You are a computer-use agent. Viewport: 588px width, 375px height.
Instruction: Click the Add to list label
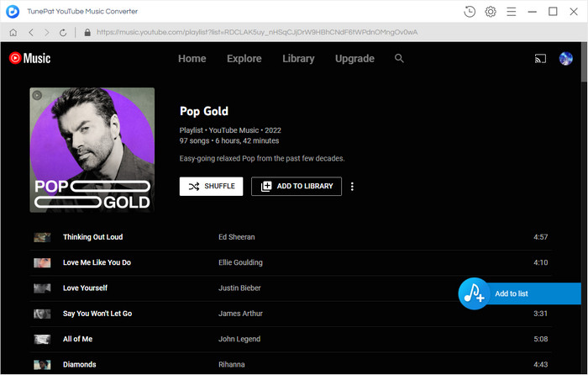point(512,293)
